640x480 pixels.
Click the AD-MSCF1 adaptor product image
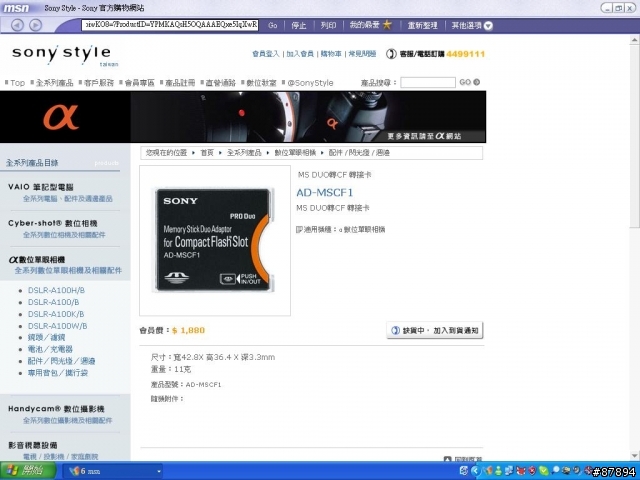click(x=215, y=240)
